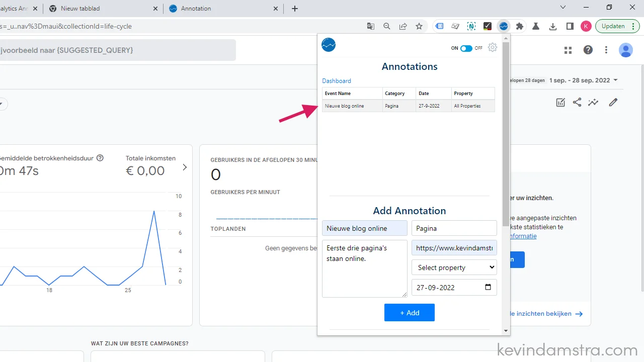Click the help icon beside 'betrokkenheidsduur'
644x362 pixels.
[x=100, y=158]
